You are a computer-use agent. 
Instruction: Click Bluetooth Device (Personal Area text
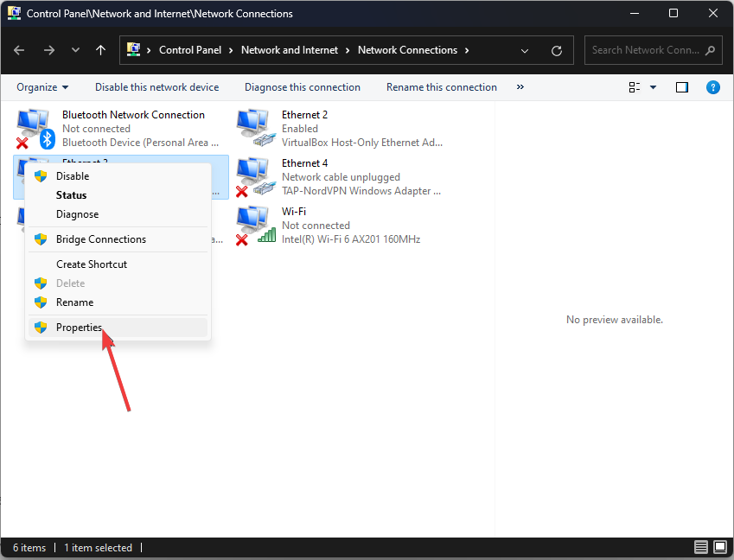coord(140,143)
